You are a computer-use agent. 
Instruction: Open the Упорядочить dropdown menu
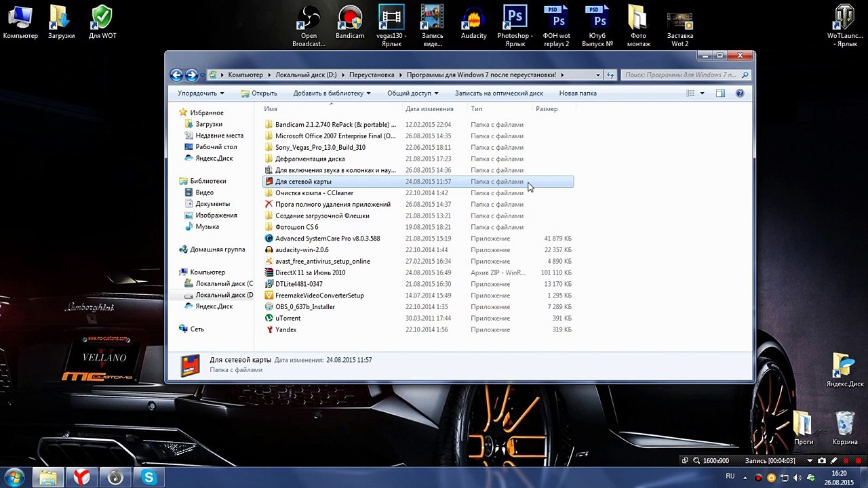[201, 94]
